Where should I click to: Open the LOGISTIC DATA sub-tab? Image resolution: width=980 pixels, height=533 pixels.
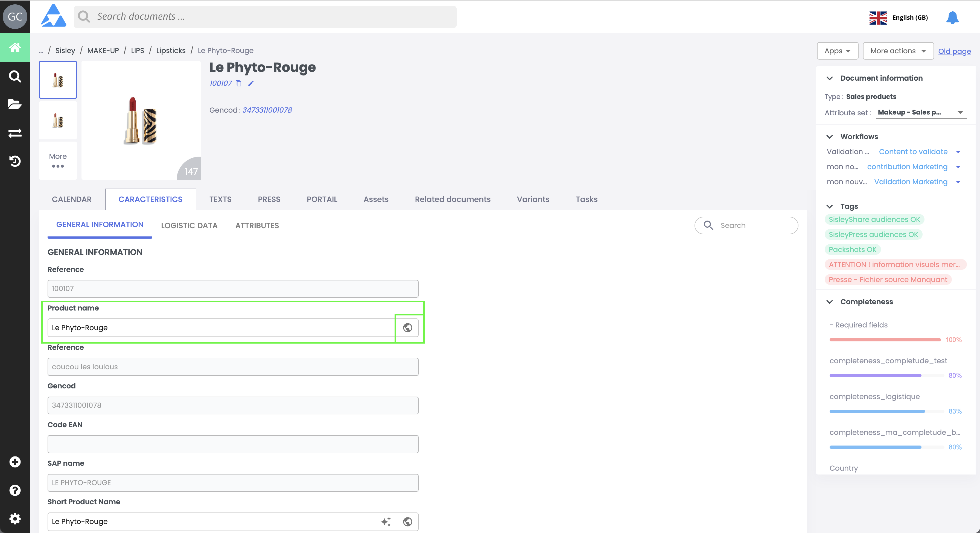(189, 225)
